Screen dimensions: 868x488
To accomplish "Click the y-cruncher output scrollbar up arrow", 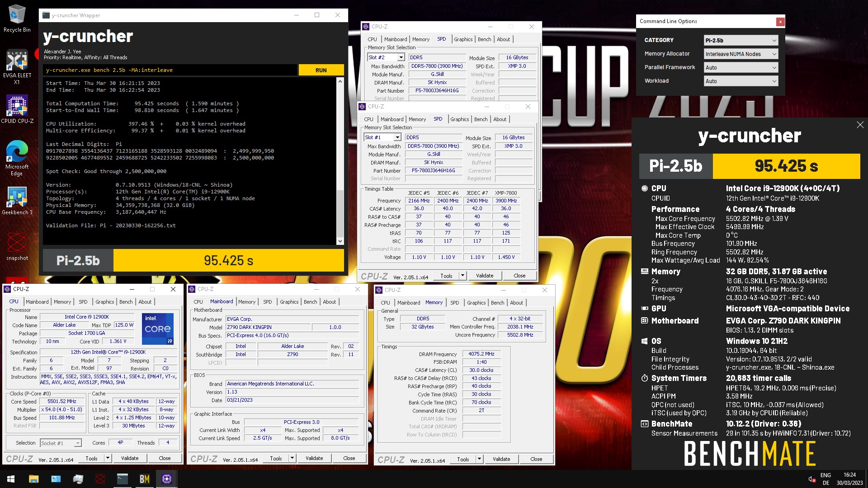I will tap(340, 81).
